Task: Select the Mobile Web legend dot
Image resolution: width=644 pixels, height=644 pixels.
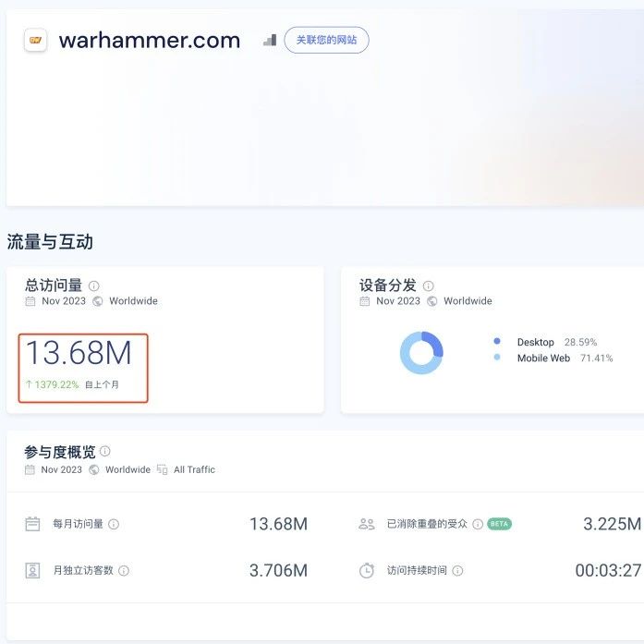Action: pos(497,357)
